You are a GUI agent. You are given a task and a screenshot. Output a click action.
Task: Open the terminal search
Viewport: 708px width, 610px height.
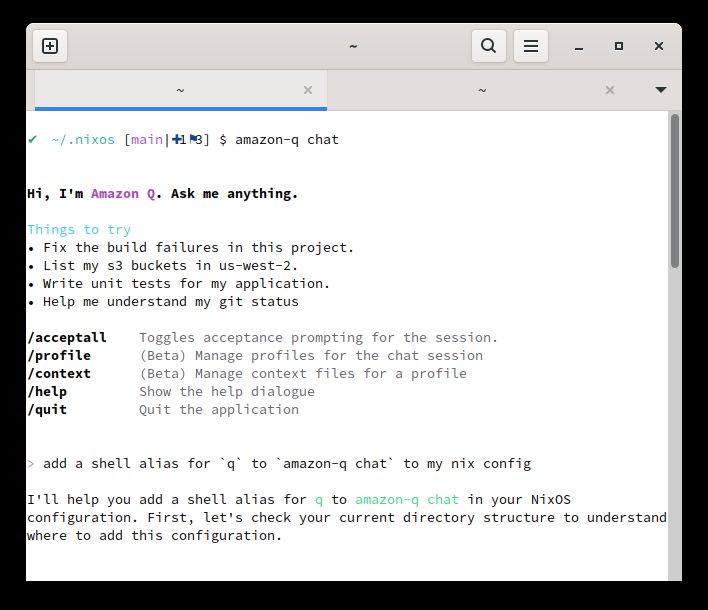click(x=489, y=46)
